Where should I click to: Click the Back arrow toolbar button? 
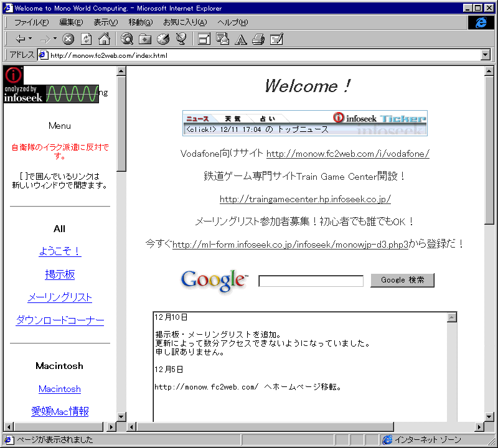tap(21, 39)
